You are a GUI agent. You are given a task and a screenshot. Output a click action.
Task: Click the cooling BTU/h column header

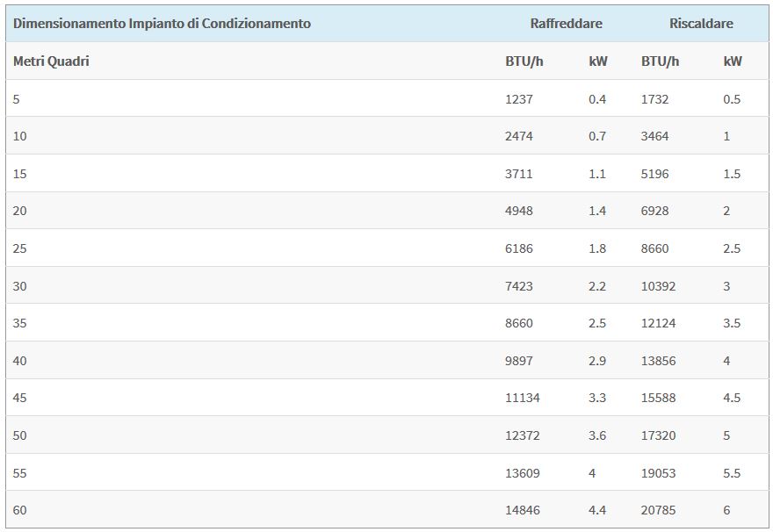point(524,61)
